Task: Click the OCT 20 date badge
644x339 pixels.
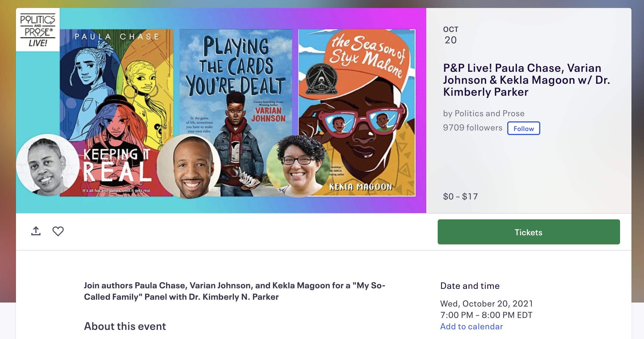Action: [451, 35]
